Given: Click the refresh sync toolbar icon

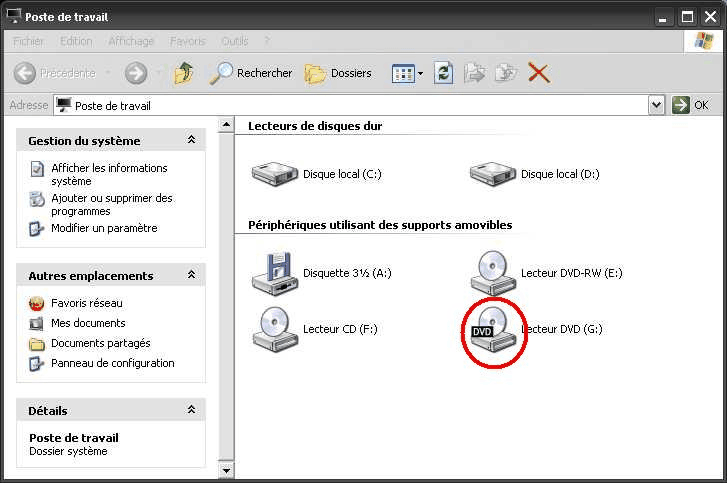Looking at the screenshot, I should (x=443, y=73).
